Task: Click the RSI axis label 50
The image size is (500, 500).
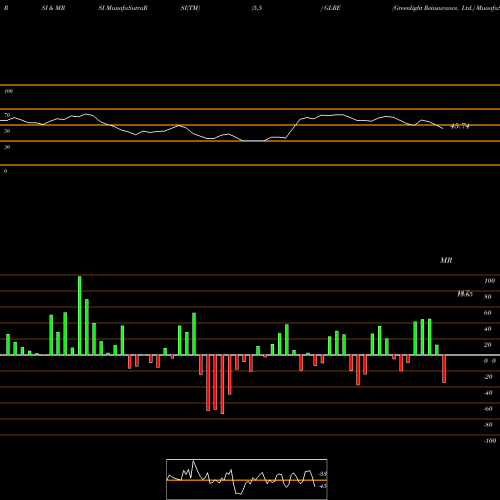Action: (7, 131)
